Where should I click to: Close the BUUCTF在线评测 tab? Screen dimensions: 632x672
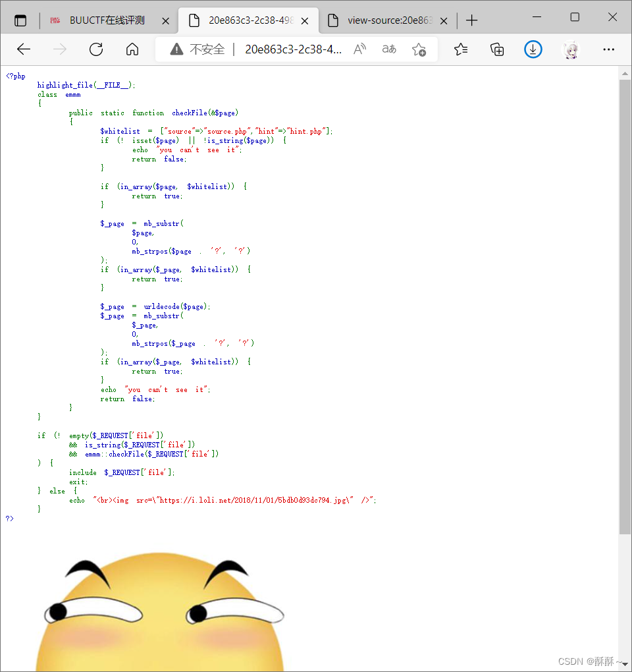click(165, 20)
